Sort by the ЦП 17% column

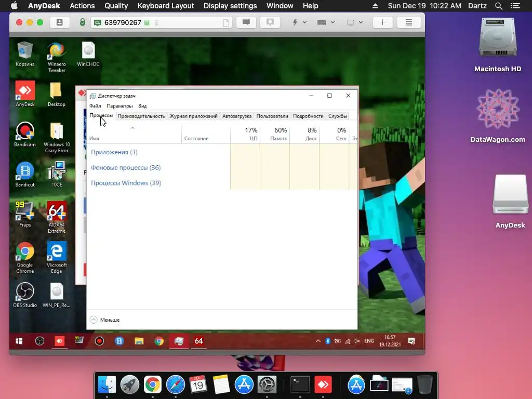245,135
